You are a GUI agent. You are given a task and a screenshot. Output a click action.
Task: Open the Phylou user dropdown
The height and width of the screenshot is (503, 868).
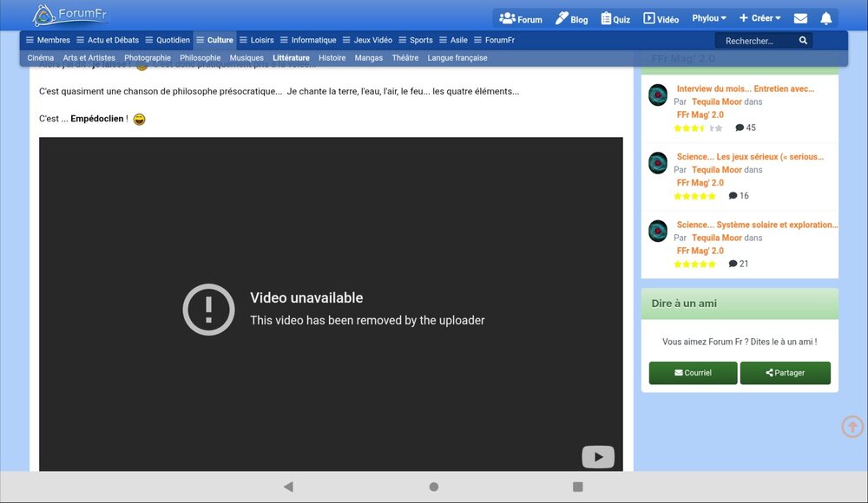[x=708, y=17]
